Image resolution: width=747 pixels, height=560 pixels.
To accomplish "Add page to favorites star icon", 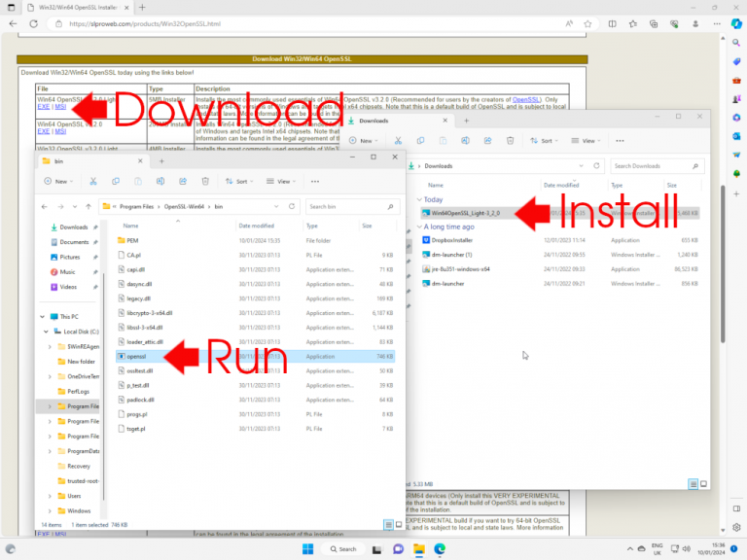I will [x=587, y=23].
